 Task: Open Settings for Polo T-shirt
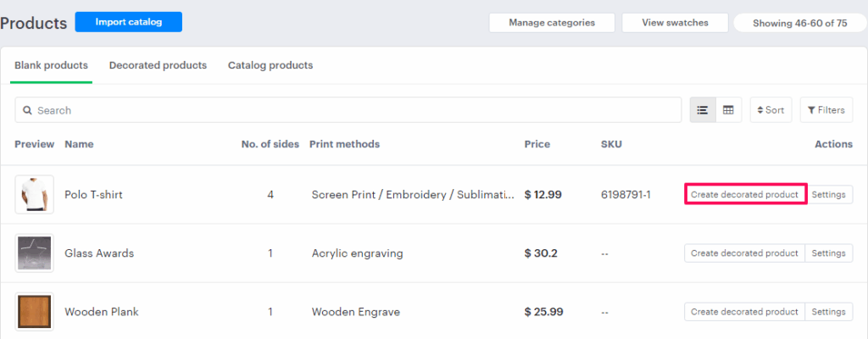[x=828, y=195]
